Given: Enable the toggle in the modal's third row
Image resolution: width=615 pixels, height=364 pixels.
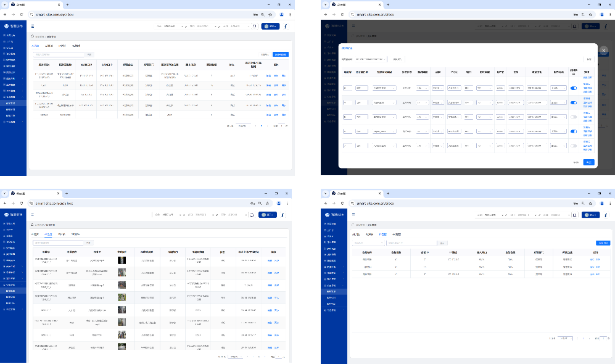Looking at the screenshot, I should click(574, 117).
